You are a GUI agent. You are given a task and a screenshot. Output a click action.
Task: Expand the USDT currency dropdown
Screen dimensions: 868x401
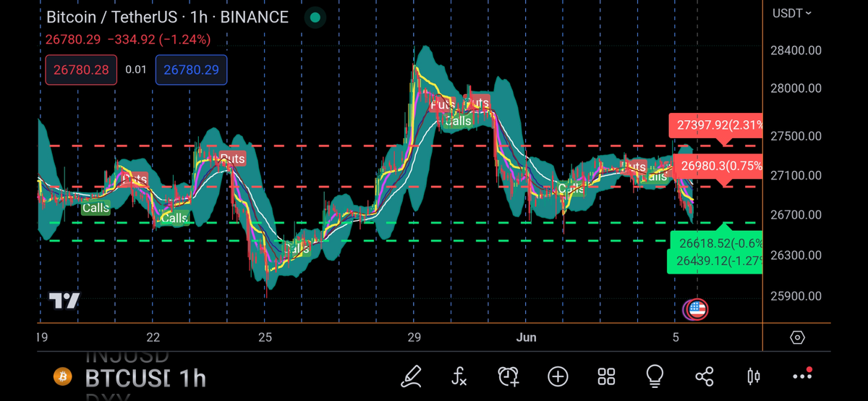coord(792,13)
